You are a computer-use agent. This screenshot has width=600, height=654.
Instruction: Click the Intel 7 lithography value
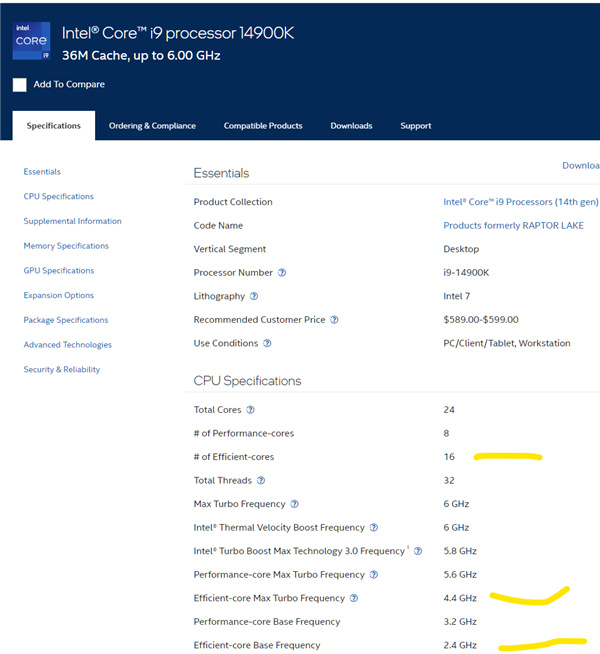(x=457, y=296)
